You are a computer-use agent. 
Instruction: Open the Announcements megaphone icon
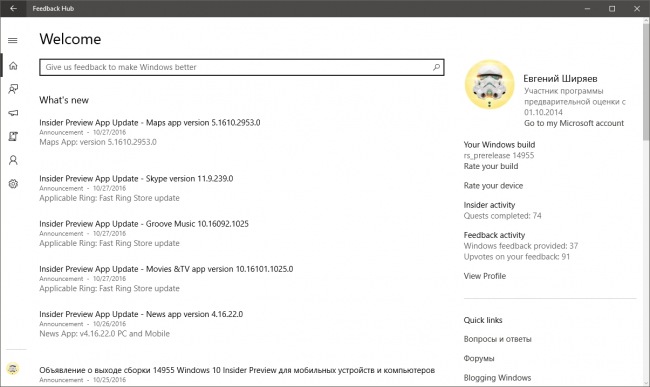13,113
